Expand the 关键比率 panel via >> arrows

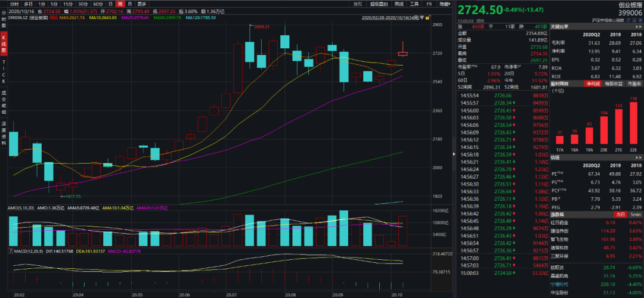point(638,26)
